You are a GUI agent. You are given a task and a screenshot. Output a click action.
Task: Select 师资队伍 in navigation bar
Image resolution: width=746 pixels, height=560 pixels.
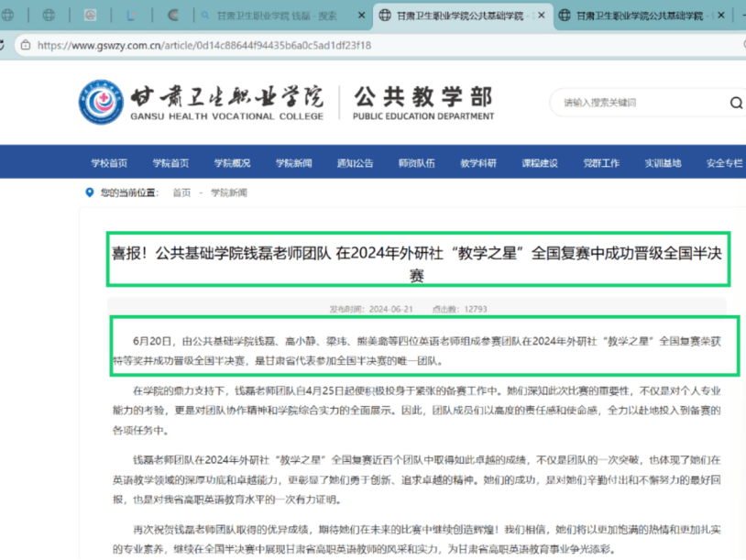click(417, 163)
